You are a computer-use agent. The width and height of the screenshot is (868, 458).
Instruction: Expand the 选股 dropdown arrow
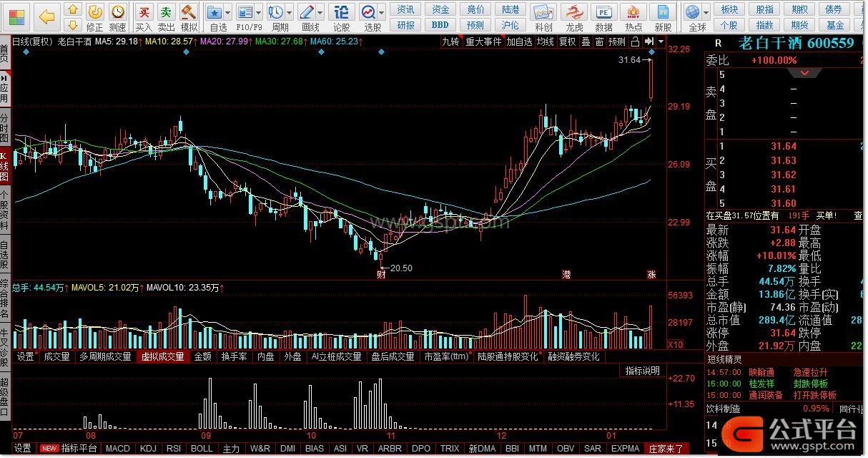pyautogui.click(x=383, y=13)
